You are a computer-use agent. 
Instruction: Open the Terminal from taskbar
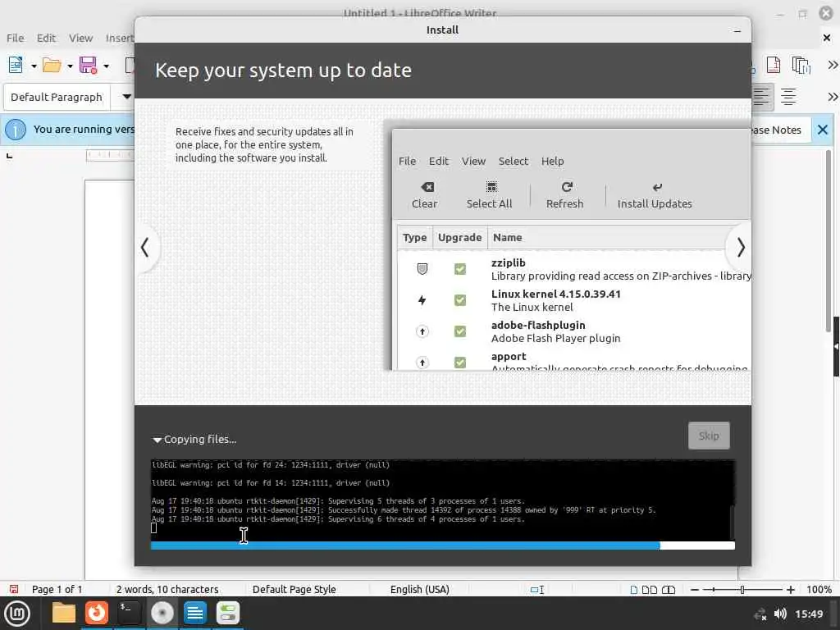(x=129, y=613)
